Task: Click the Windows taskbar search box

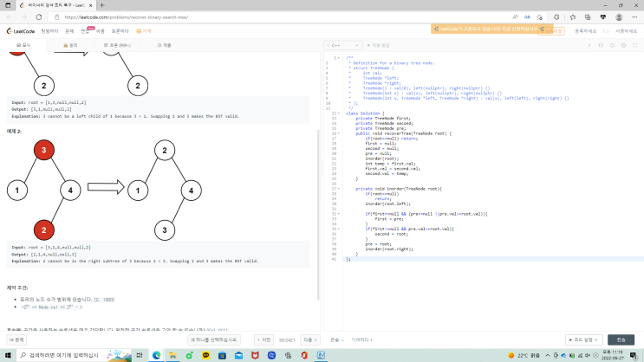Action: pyautogui.click(x=65, y=355)
